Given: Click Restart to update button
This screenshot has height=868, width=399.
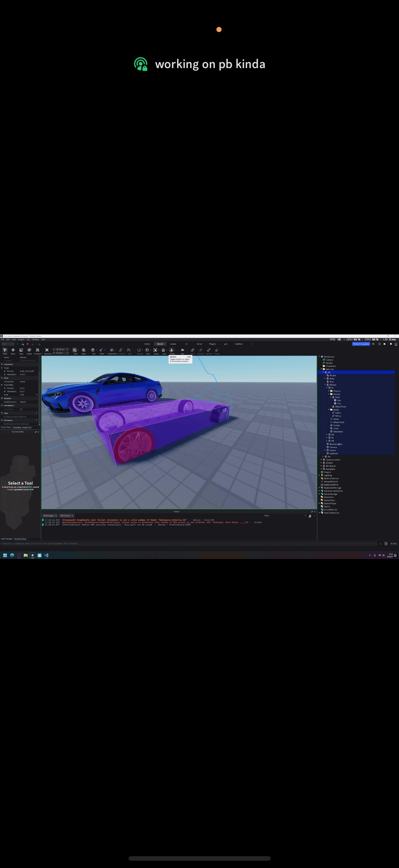Looking at the screenshot, I should coord(361,344).
